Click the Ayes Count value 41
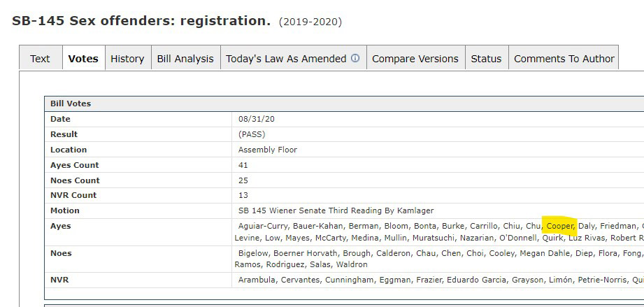This screenshot has height=307, width=644. pos(243,165)
